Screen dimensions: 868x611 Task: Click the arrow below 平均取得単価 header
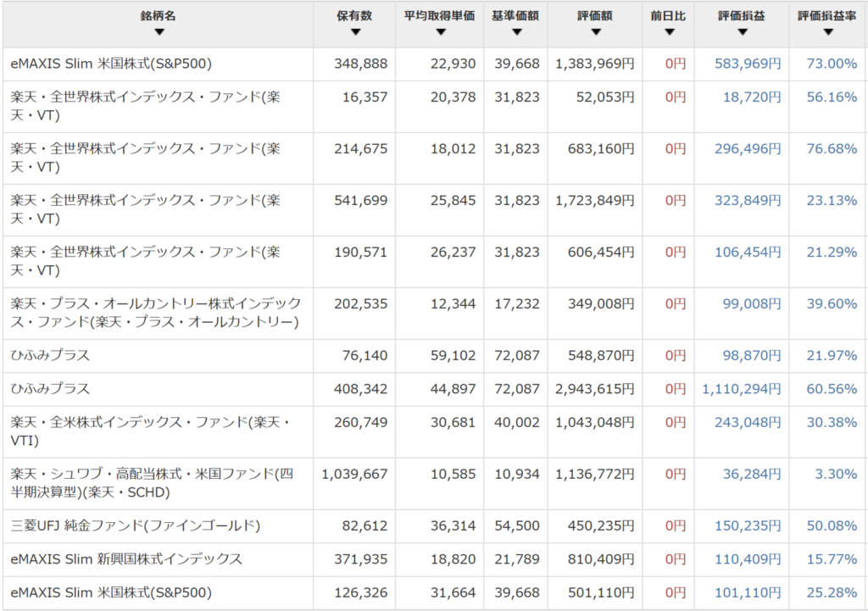[x=439, y=32]
